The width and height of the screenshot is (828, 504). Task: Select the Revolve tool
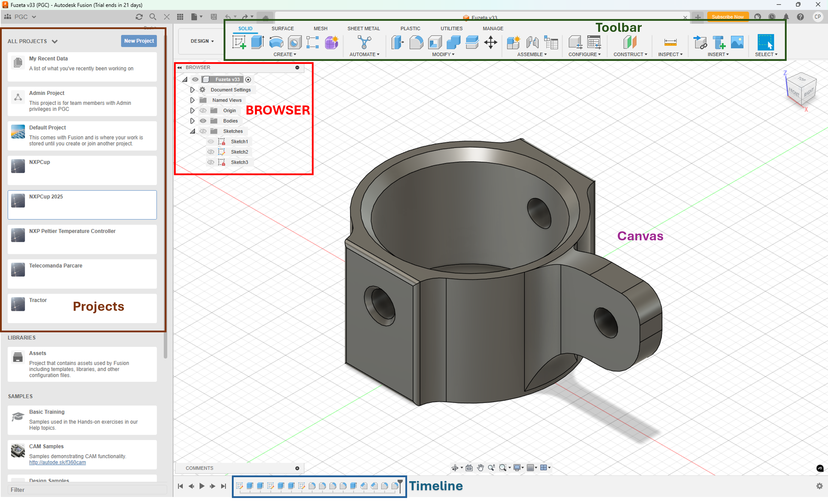(275, 42)
